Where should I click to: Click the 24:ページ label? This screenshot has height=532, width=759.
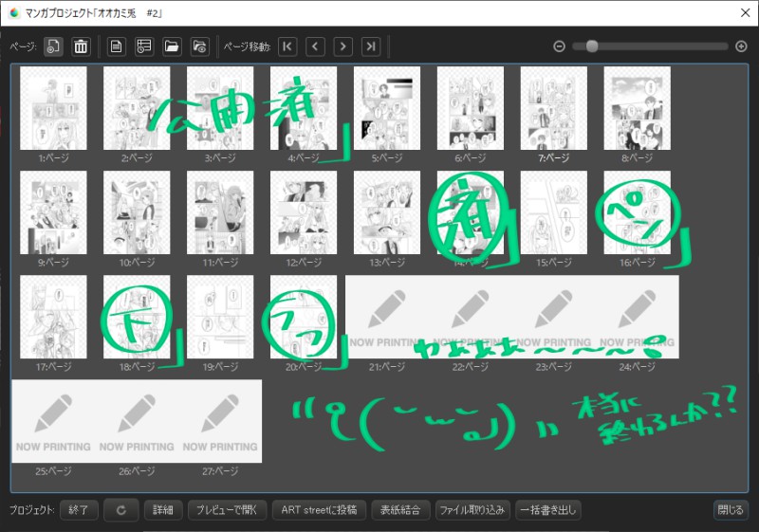pyautogui.click(x=637, y=367)
